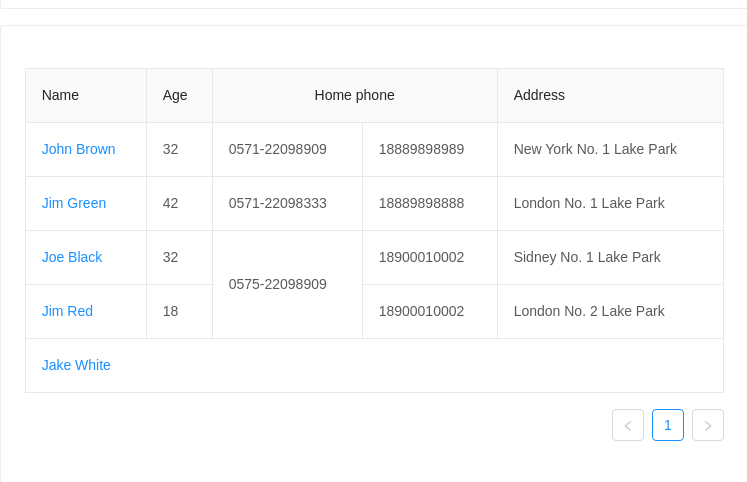
Task: Open the Jake White link
Action: click(76, 365)
